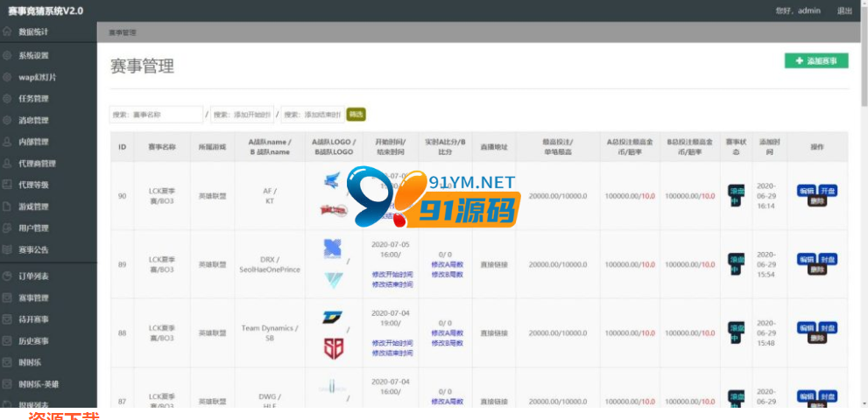
Task: Click the SeolHaeOnePrince logo in row 89
Action: pyautogui.click(x=333, y=280)
